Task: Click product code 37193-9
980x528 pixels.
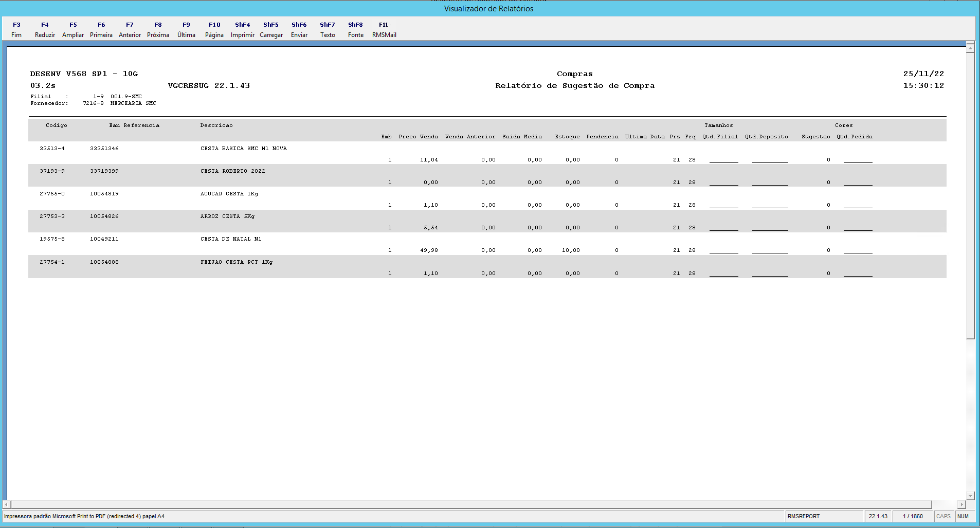Action: point(52,171)
